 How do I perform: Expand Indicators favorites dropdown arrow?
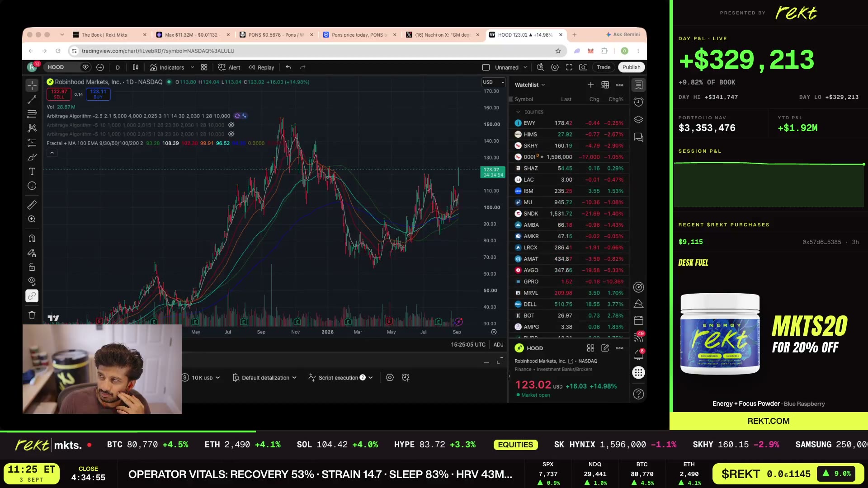pyautogui.click(x=192, y=67)
